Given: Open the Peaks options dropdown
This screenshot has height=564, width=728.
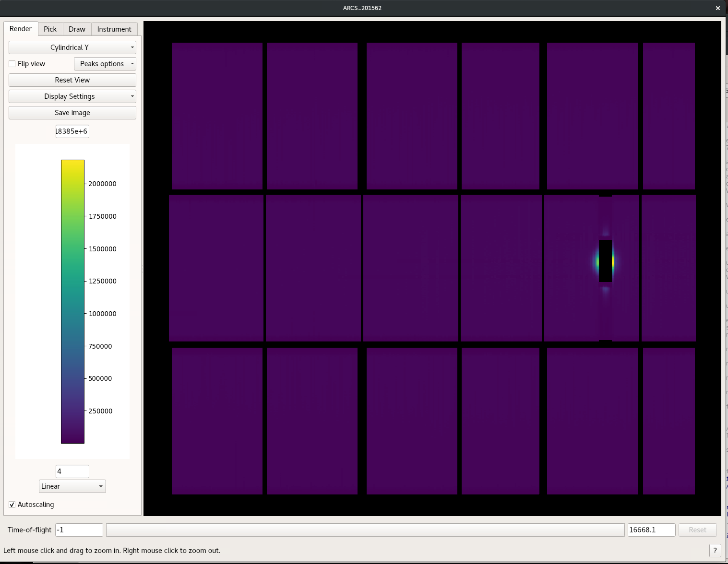Looking at the screenshot, I should tap(105, 64).
